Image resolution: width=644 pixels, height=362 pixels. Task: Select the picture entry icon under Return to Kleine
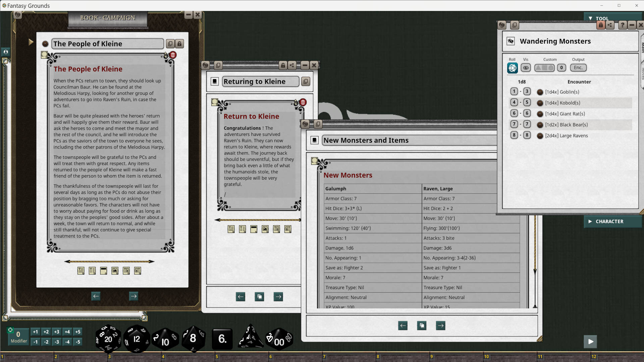pyautogui.click(x=265, y=229)
